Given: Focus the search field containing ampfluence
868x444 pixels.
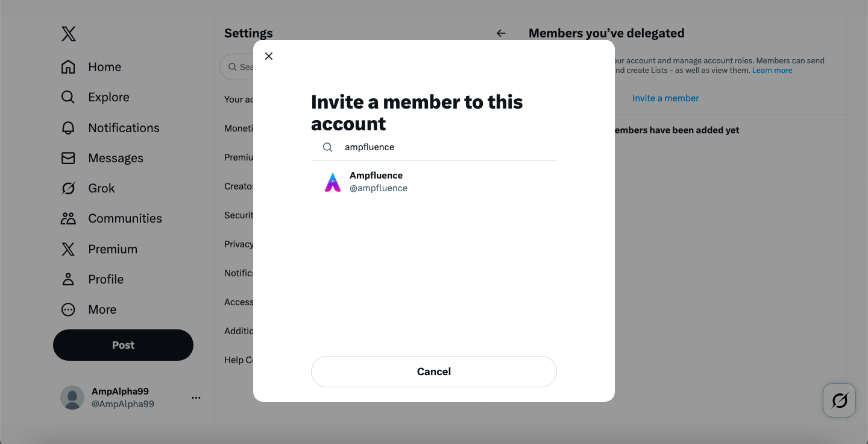Looking at the screenshot, I should coord(446,147).
